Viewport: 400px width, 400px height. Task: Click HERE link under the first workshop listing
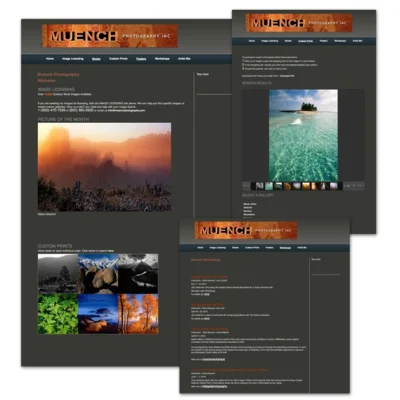click(207, 295)
